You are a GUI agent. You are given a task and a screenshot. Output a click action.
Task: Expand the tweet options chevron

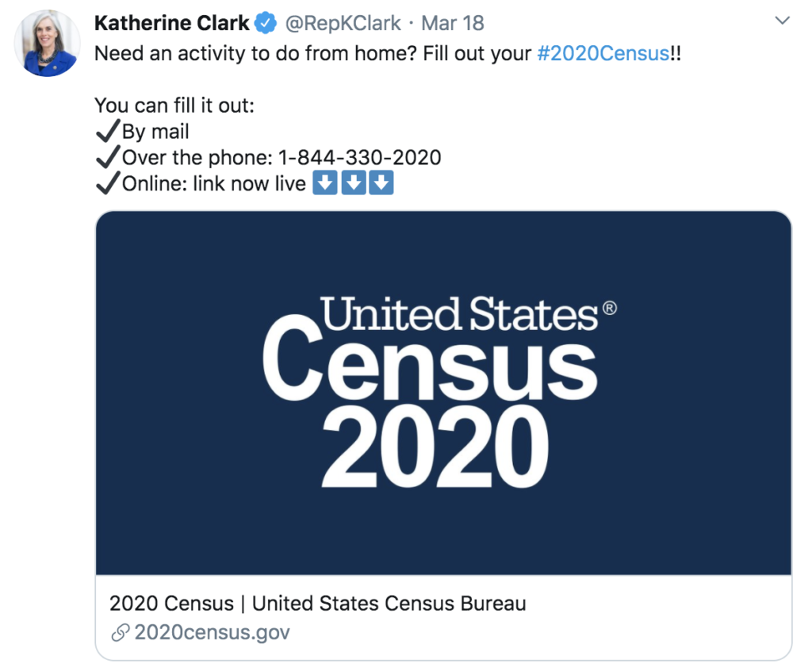782,21
